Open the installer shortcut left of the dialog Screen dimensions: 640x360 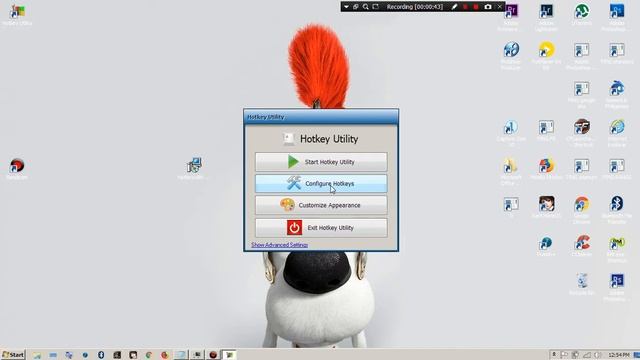(193, 169)
